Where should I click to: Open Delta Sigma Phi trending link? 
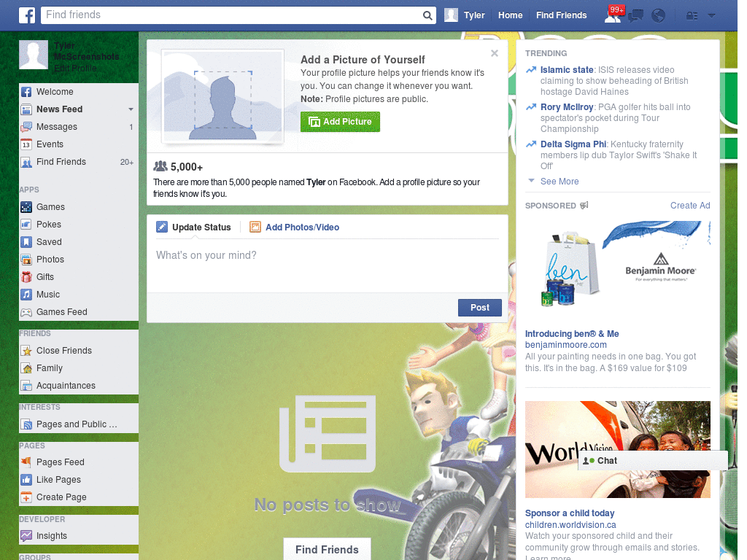573,144
